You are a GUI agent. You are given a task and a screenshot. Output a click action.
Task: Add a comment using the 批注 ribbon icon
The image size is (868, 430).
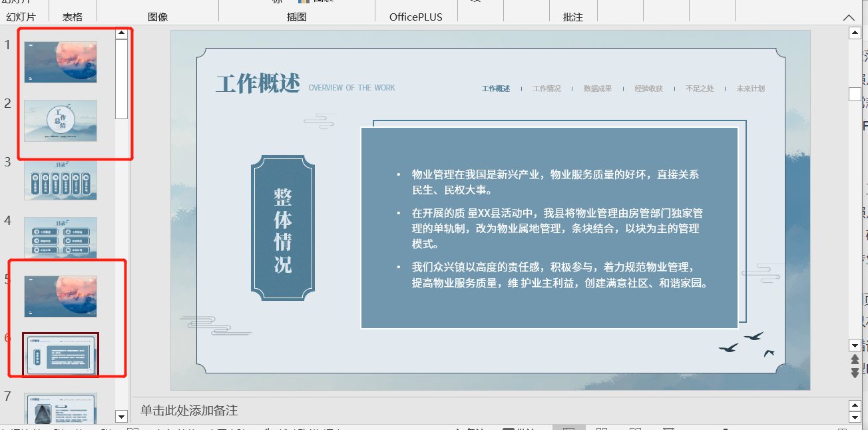[x=572, y=17]
